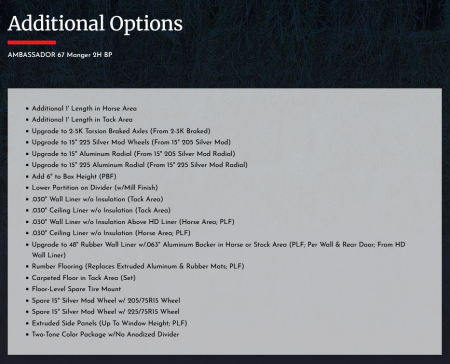Click the Additional Options heading
The image size is (450, 364).
(x=95, y=24)
